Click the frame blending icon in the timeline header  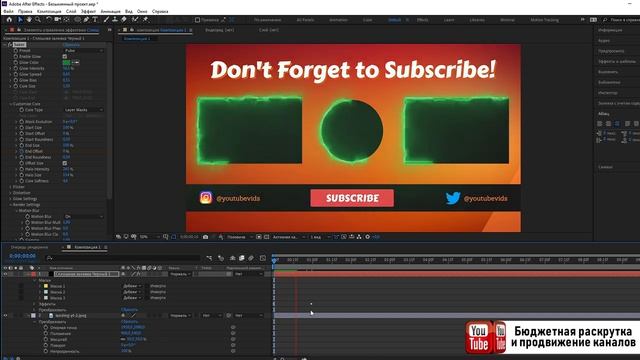(x=242, y=258)
